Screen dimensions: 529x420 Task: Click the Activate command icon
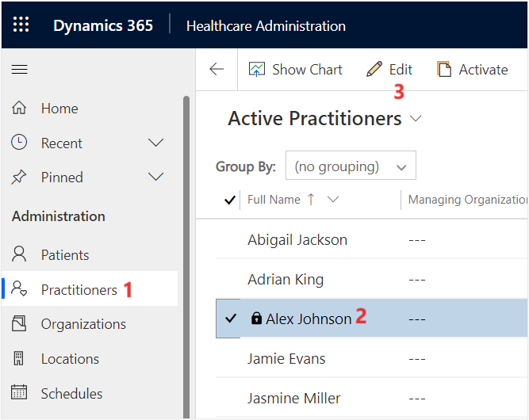point(445,70)
